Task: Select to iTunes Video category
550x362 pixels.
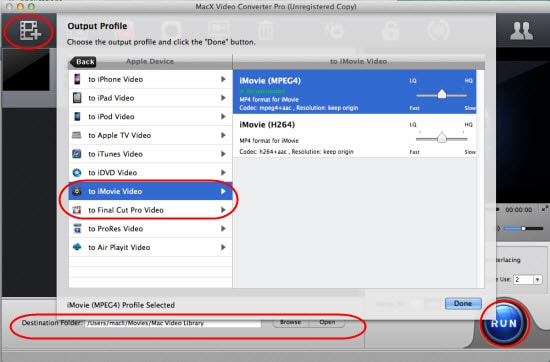Action: (x=150, y=154)
